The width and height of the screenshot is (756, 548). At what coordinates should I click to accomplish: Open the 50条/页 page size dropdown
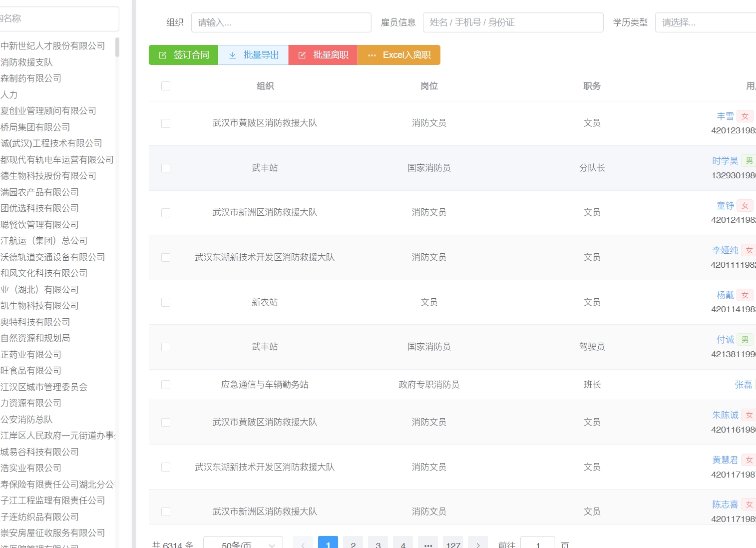243,544
